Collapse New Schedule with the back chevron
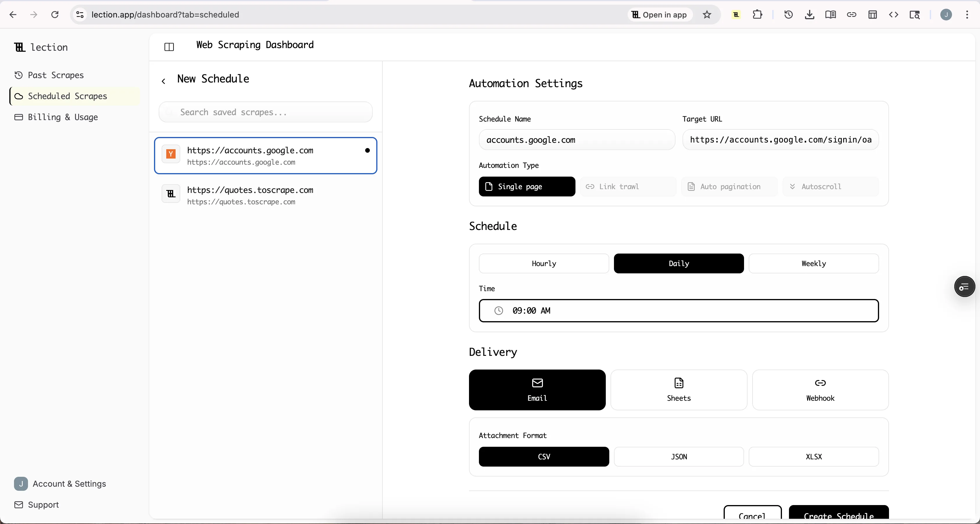The height and width of the screenshot is (524, 980). [x=164, y=81]
